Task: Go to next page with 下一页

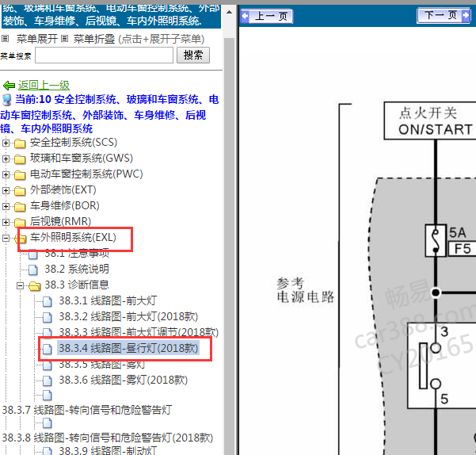Action: (x=444, y=15)
